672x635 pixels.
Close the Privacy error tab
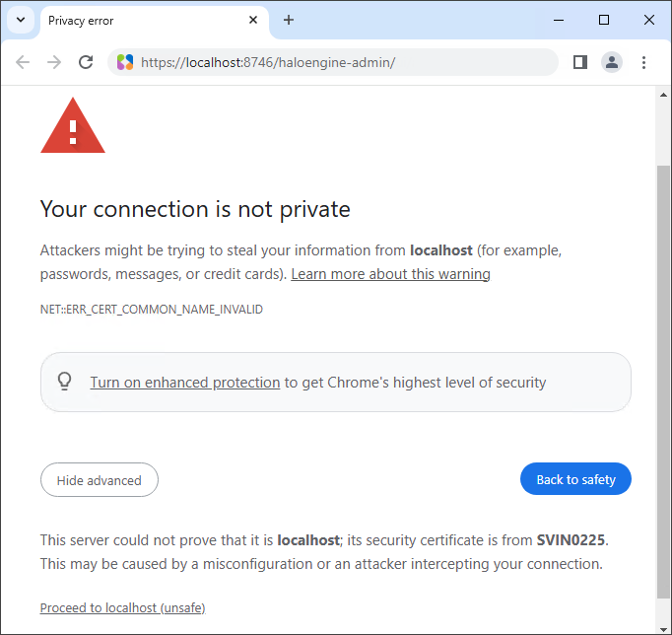253,20
